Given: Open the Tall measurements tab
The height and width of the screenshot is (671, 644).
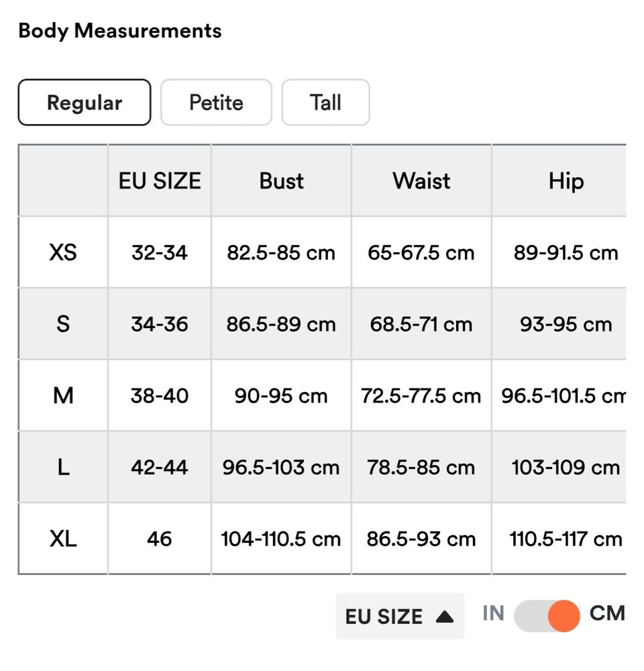Looking at the screenshot, I should (x=325, y=103).
